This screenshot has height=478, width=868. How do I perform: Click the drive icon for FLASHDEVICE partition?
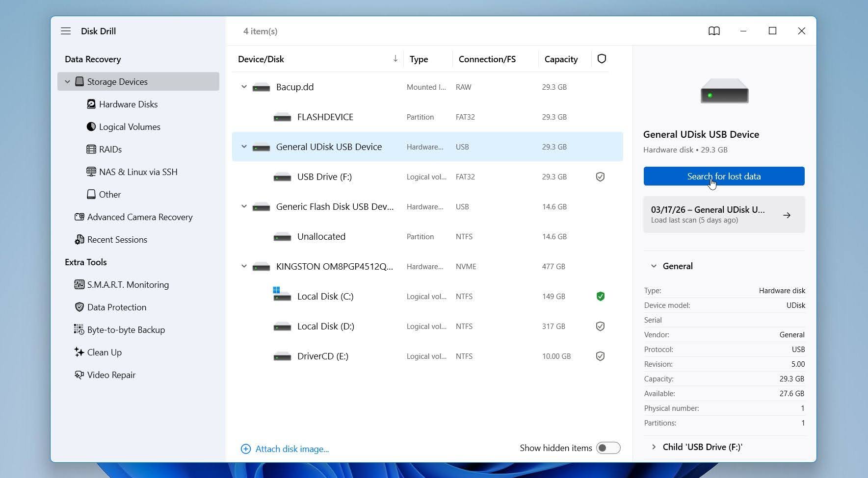point(282,118)
